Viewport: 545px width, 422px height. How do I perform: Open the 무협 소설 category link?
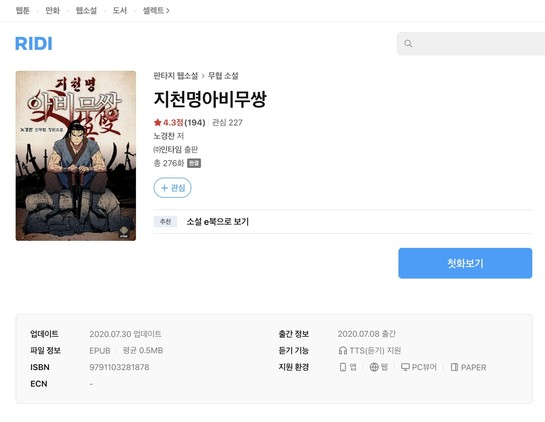click(x=223, y=76)
